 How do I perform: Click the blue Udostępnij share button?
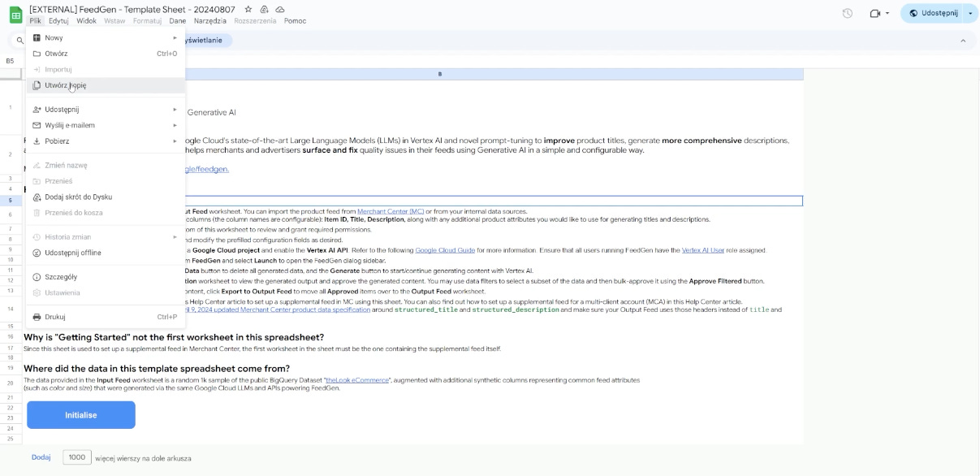click(x=933, y=14)
